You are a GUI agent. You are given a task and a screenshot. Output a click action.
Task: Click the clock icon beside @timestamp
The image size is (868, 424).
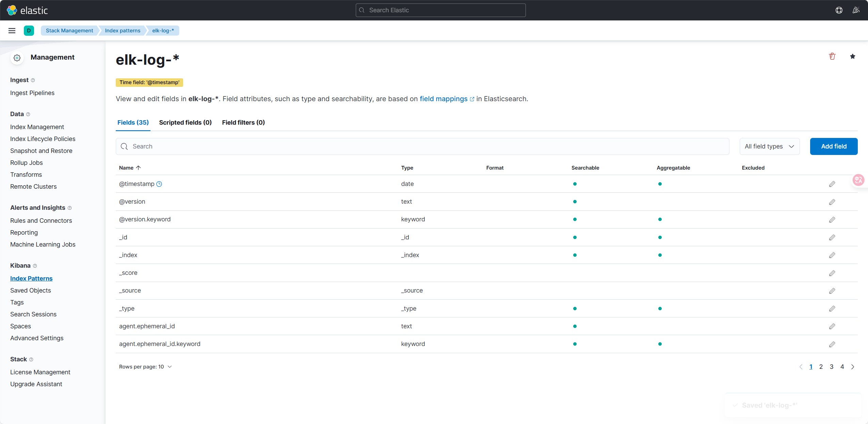point(159,184)
